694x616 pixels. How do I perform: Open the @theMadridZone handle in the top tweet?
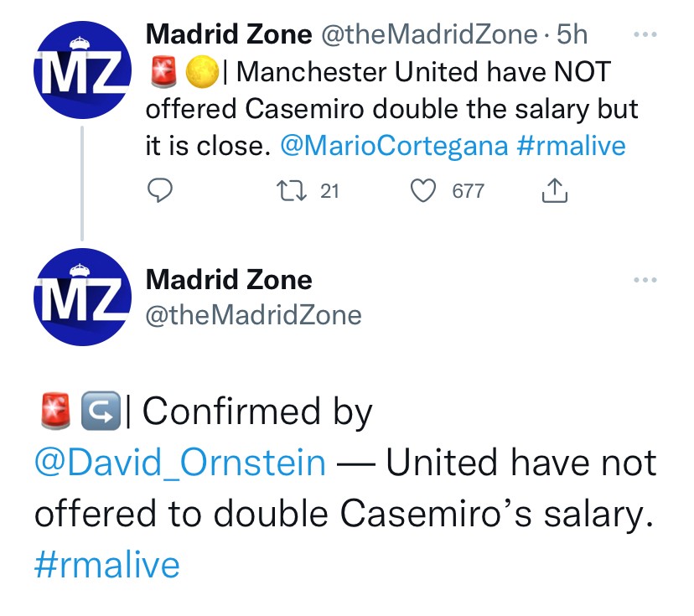coord(428,34)
